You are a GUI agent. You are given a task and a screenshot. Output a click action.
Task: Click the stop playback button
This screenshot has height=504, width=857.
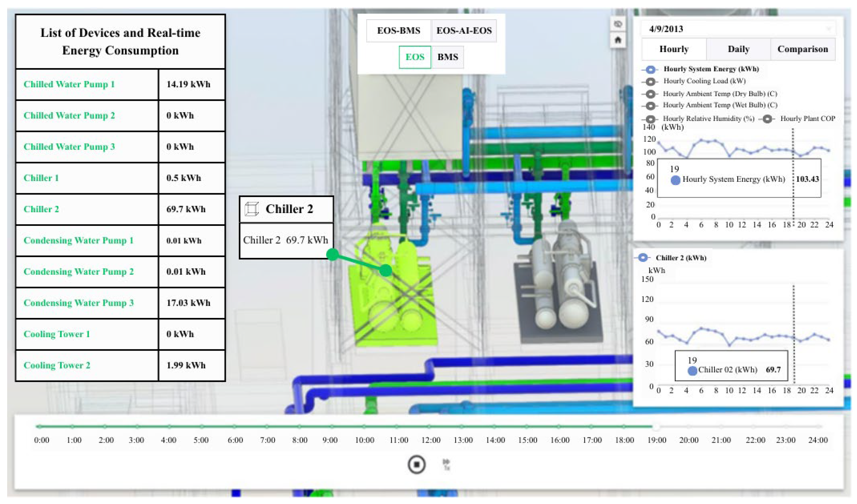pyautogui.click(x=416, y=464)
